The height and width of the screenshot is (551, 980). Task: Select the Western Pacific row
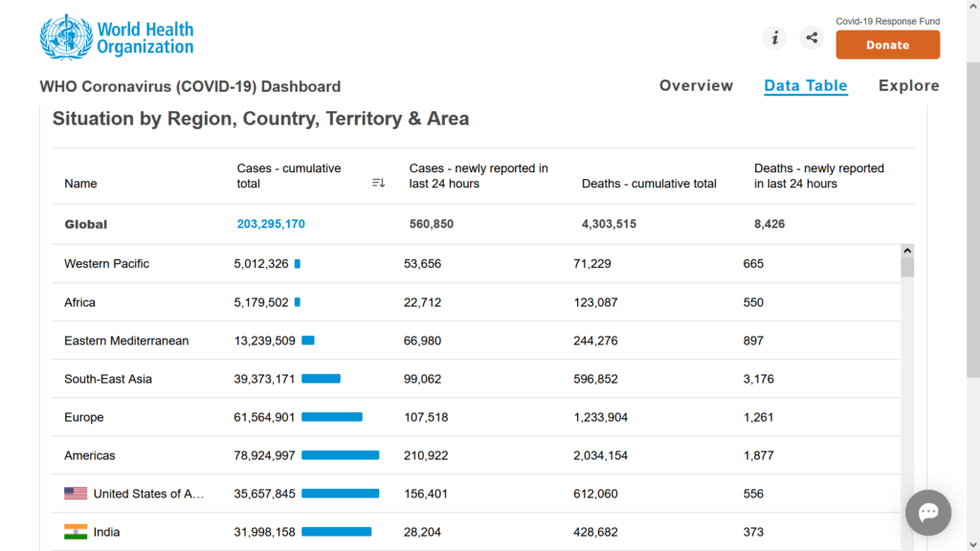click(477, 264)
